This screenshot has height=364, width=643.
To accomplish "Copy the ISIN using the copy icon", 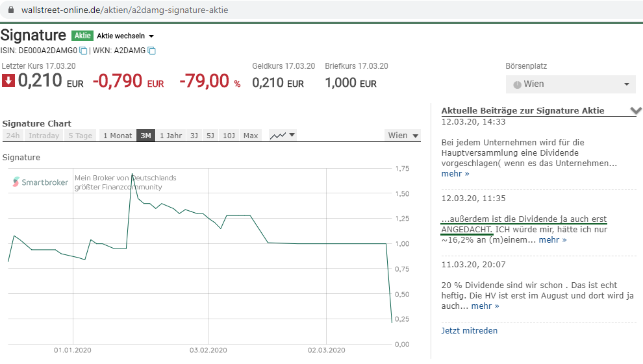I will (x=83, y=51).
